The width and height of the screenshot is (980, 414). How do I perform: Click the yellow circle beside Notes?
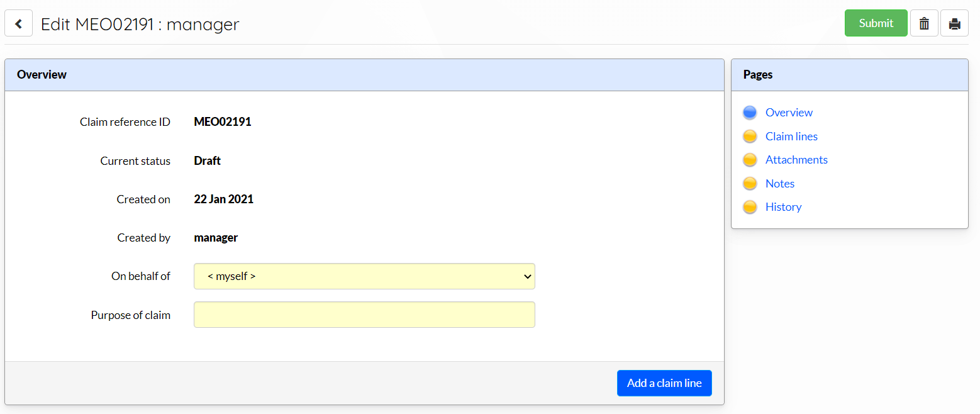click(x=750, y=184)
